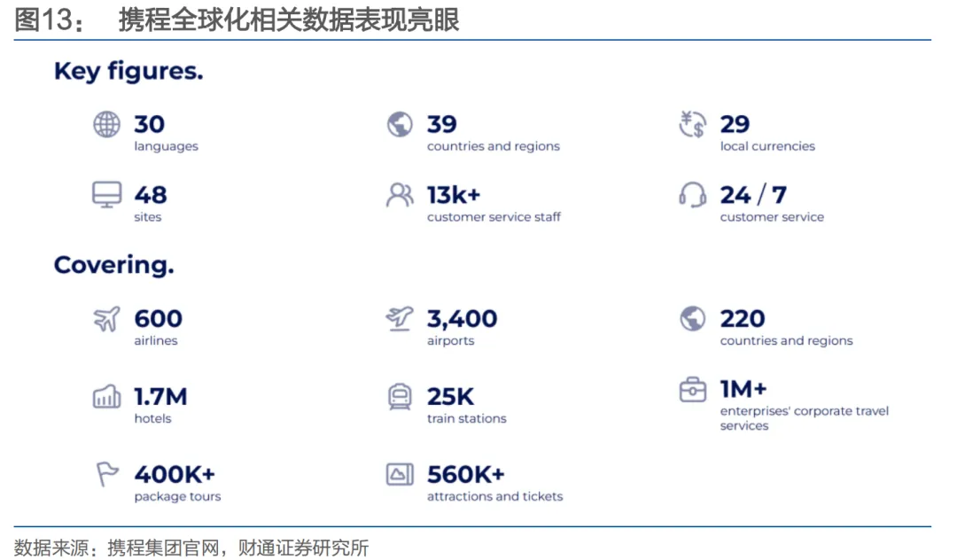Click the 'sites' label
This screenshot has width=957, height=560.
(x=148, y=217)
